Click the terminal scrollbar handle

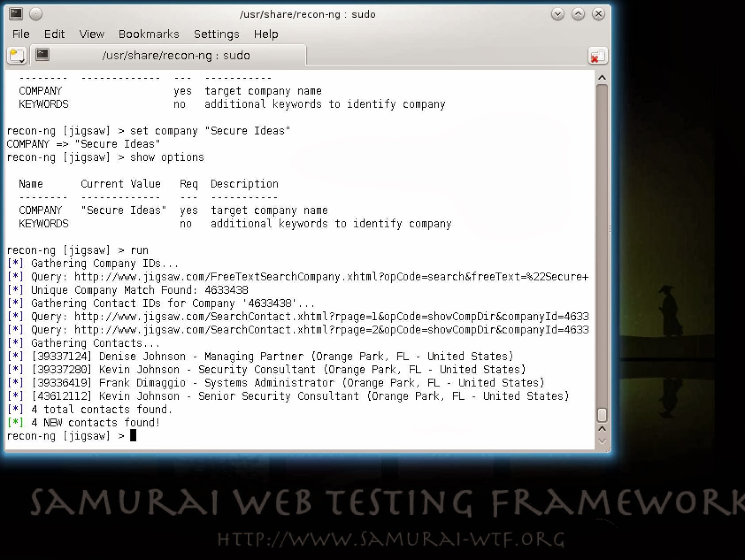coord(602,414)
